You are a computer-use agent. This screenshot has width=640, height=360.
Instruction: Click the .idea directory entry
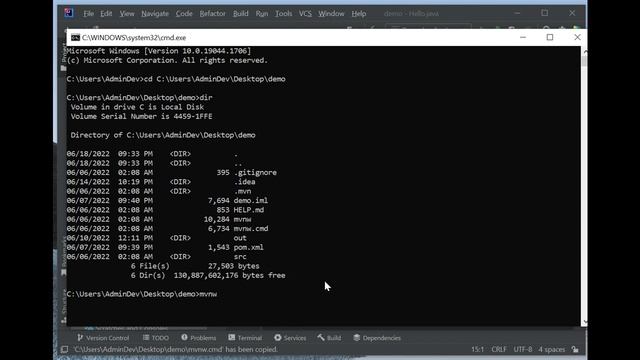pos(244,182)
